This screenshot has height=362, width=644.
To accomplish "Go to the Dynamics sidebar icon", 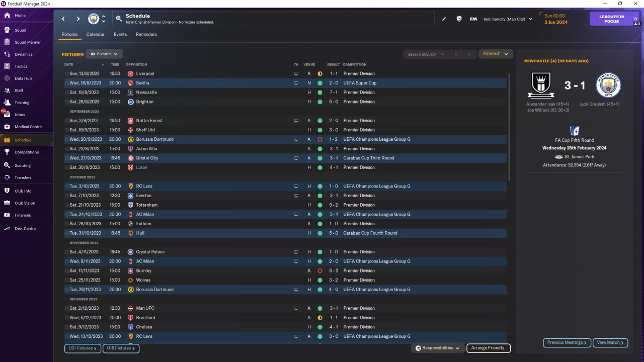I will (x=7, y=54).
